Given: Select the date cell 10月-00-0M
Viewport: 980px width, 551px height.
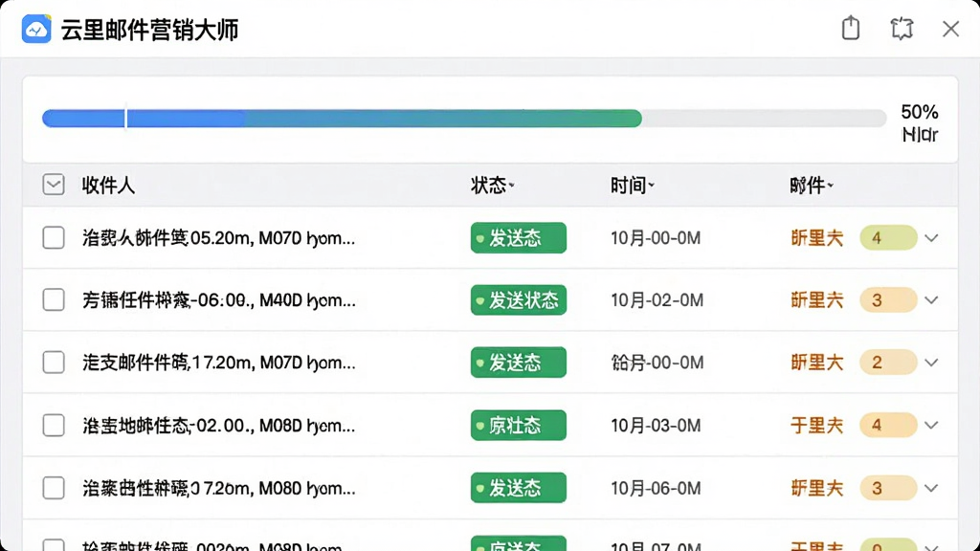Looking at the screenshot, I should coord(656,238).
